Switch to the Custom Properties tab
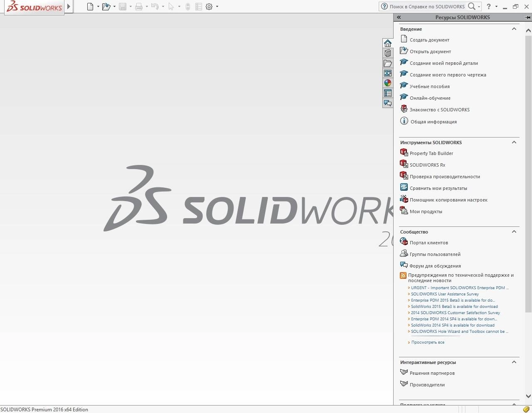The width and height of the screenshot is (532, 413). coord(388,93)
